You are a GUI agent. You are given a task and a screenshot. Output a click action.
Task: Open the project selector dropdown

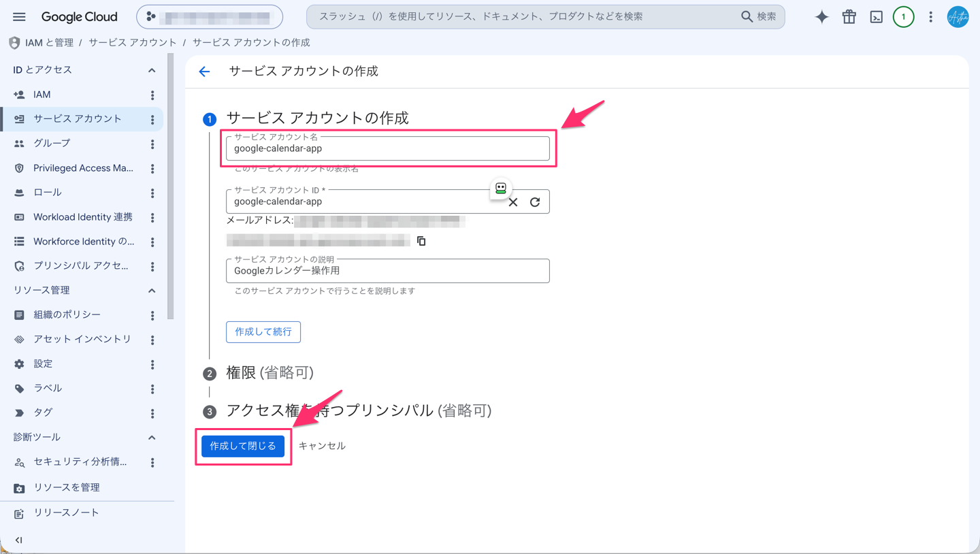[x=210, y=16]
